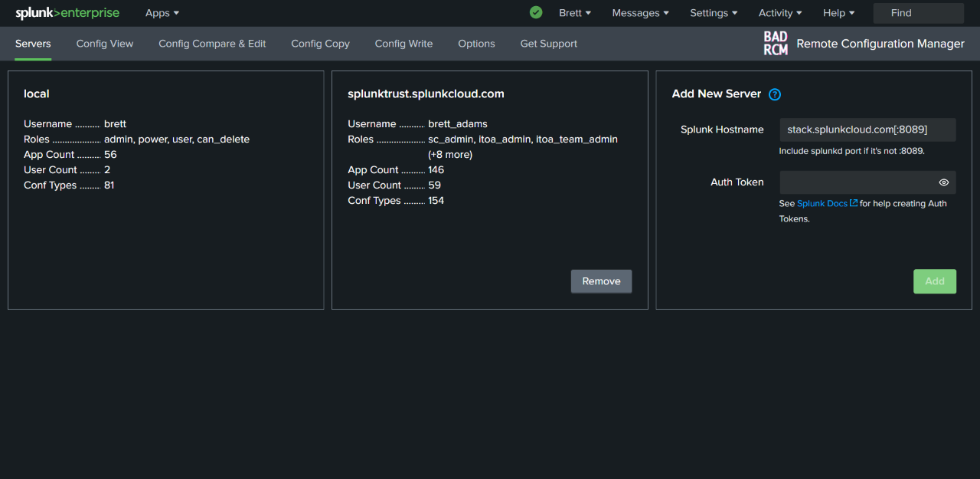
Task: Click the Conf Types value 154
Action: click(436, 201)
